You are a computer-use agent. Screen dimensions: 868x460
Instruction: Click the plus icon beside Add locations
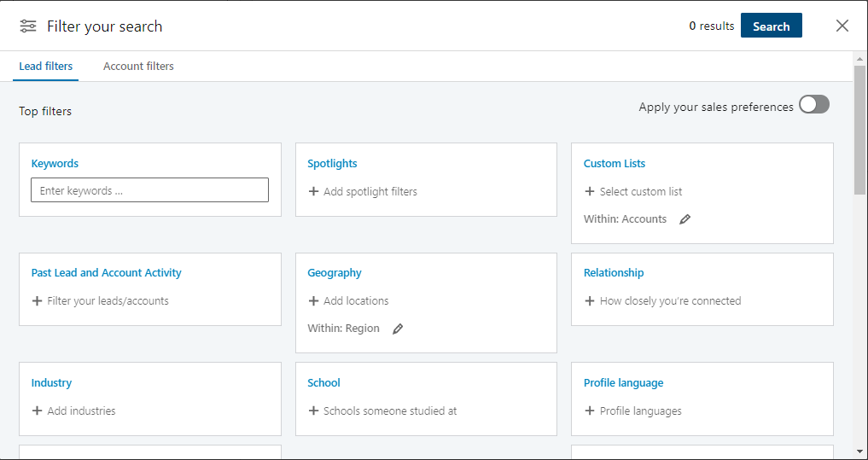pos(313,300)
